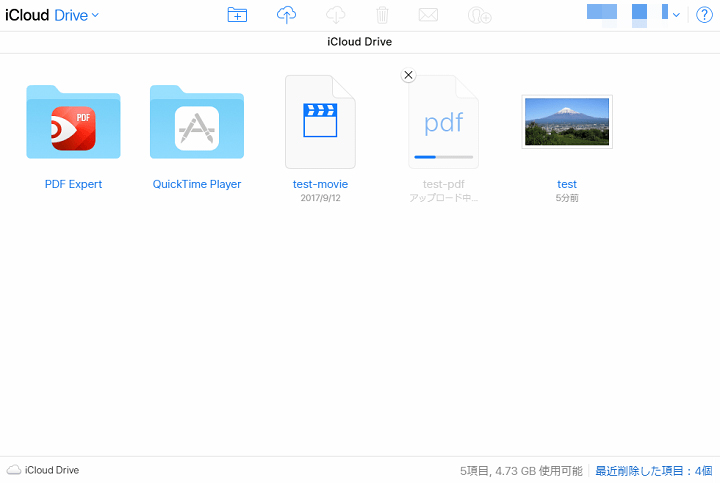Open the recently deleted items link
This screenshot has width=720, height=483.
(x=654, y=471)
